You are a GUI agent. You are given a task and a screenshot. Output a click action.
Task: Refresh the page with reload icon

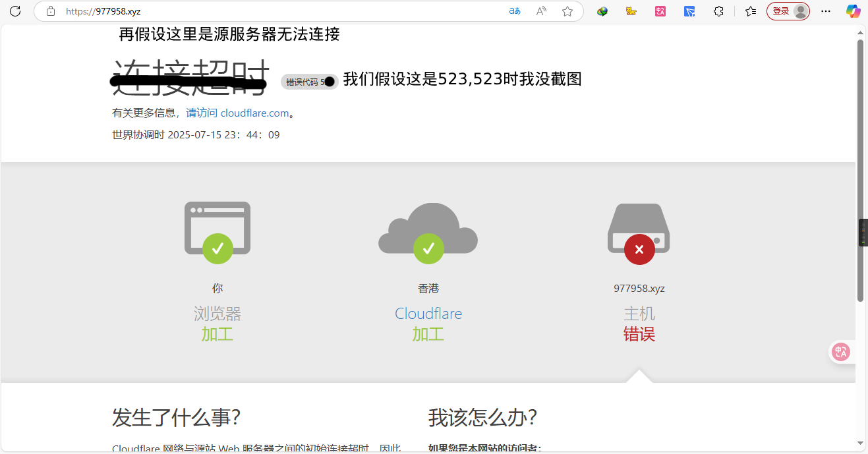[15, 11]
